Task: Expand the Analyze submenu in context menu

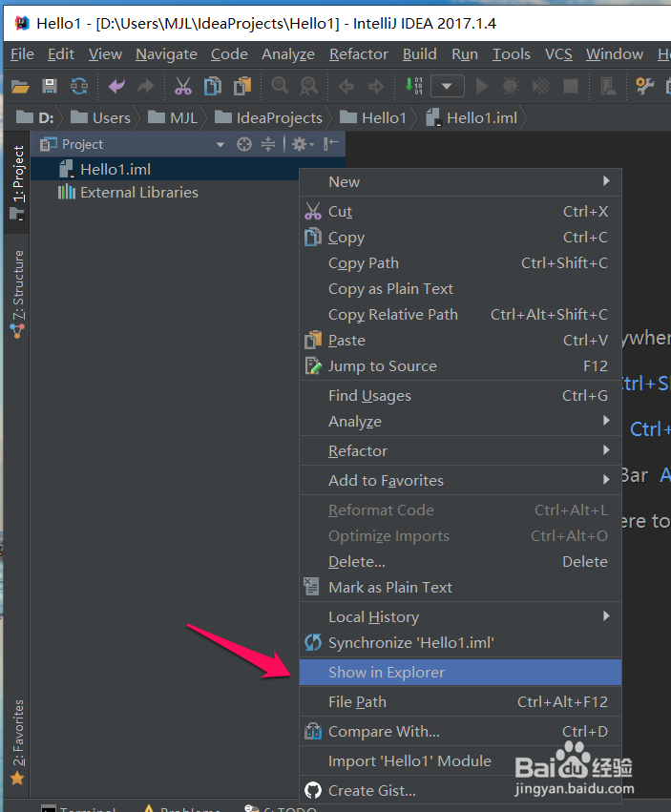Action: click(460, 422)
